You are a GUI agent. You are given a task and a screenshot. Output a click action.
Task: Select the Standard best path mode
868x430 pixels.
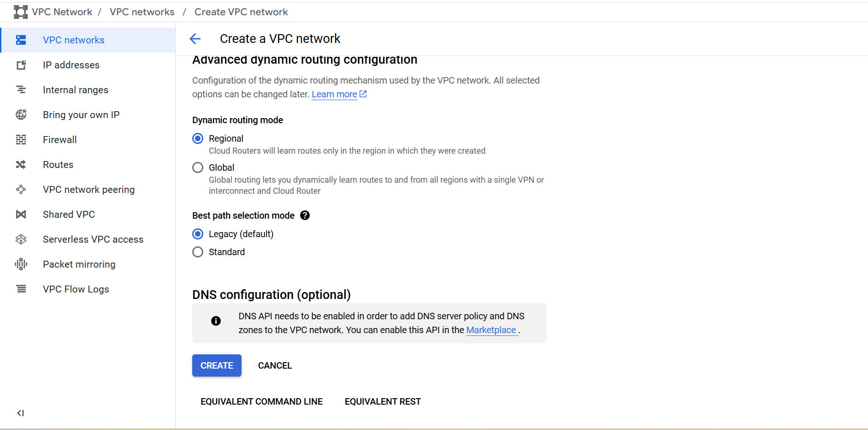(x=198, y=252)
